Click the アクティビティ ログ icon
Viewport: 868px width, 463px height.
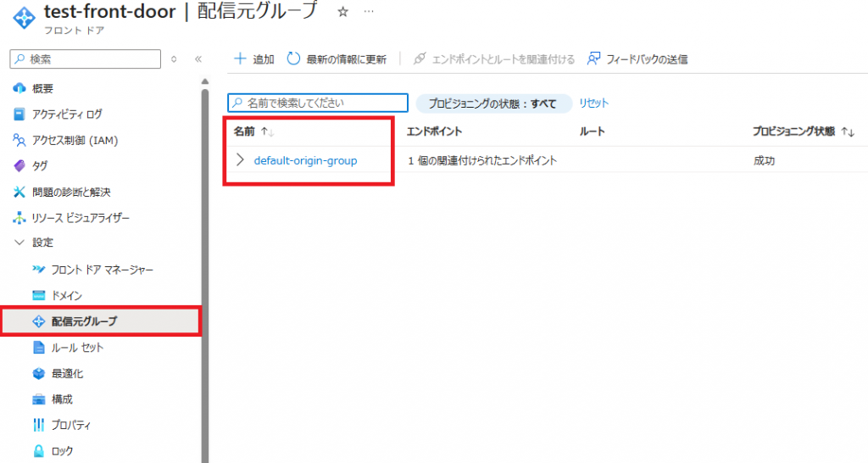[19, 114]
